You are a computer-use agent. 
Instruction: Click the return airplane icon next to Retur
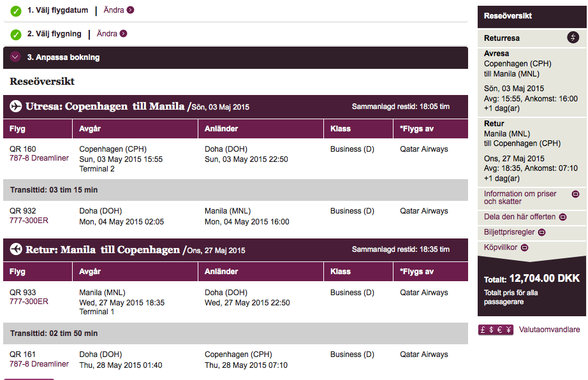(16, 249)
